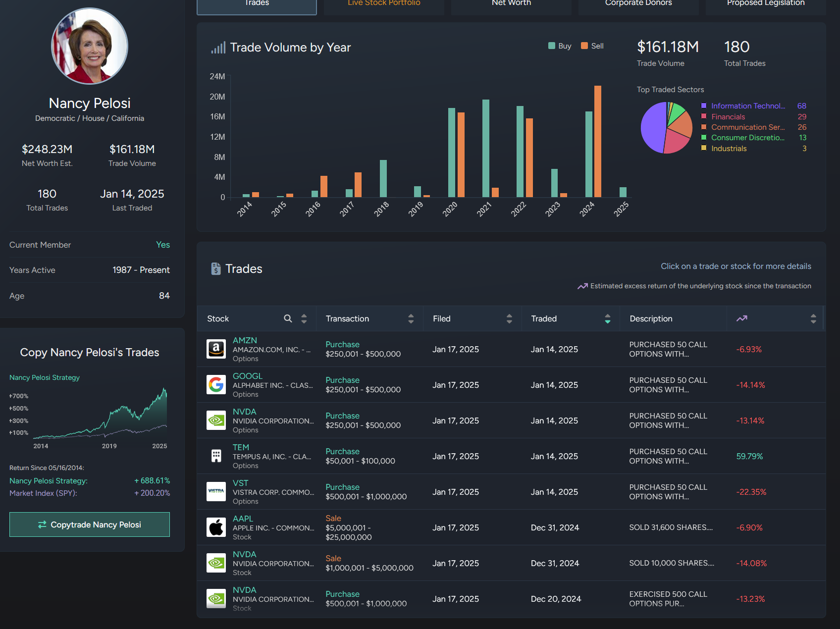Click the bar chart icon beside Trade Volume by Year
Screen dimensions: 840x629
point(218,48)
